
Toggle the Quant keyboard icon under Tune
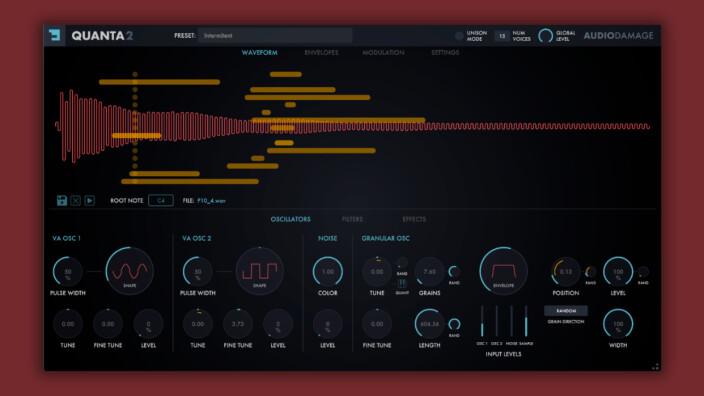402,283
